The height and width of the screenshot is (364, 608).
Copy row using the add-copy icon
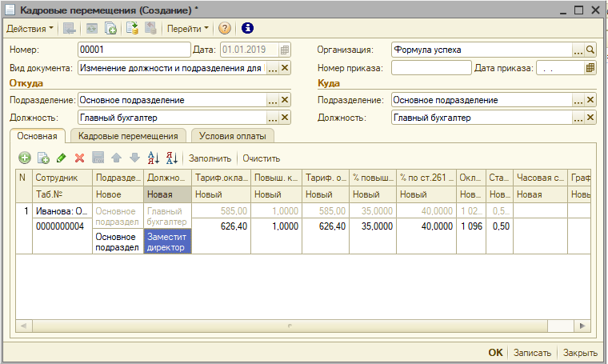point(43,158)
